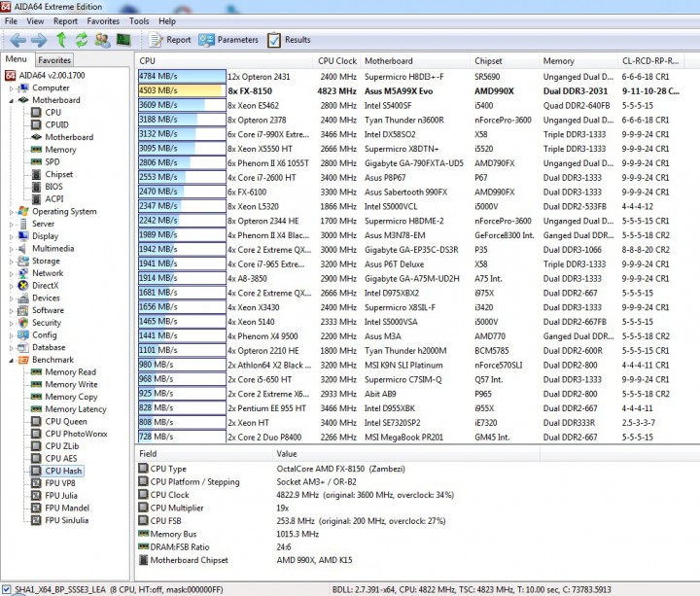Open the CPU PhotoWorxx benchmark
The width and height of the screenshot is (700, 596).
click(69, 434)
